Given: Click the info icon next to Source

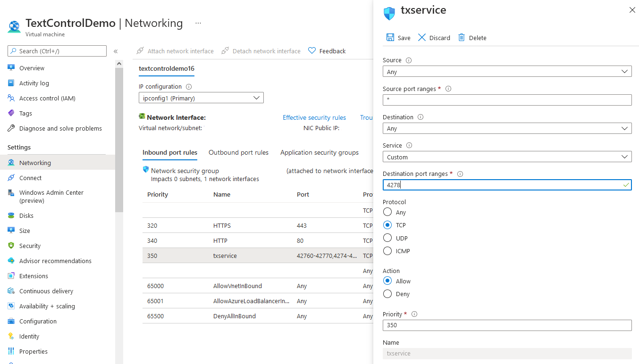Looking at the screenshot, I should click(x=409, y=60).
